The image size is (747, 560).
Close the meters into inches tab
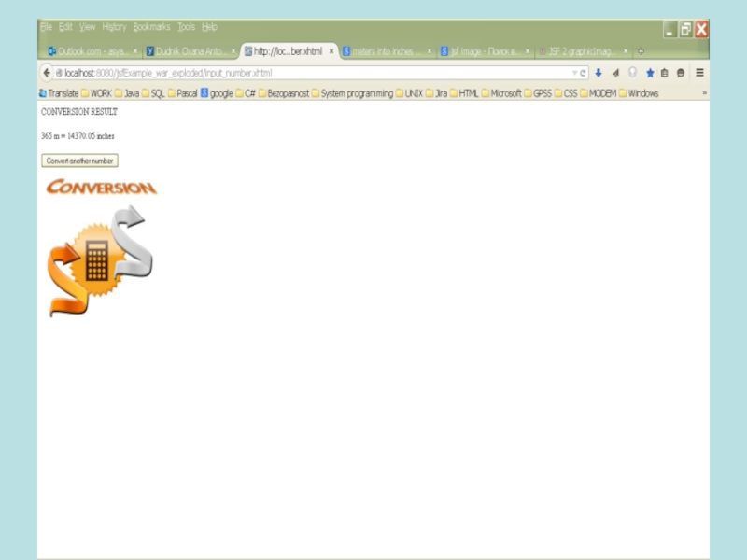click(x=430, y=51)
